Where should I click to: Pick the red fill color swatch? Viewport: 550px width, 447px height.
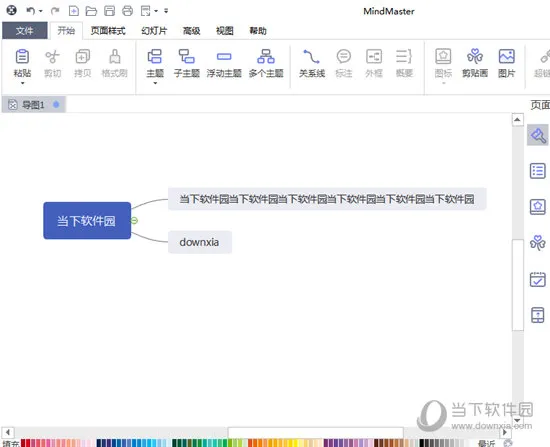(x=28, y=443)
